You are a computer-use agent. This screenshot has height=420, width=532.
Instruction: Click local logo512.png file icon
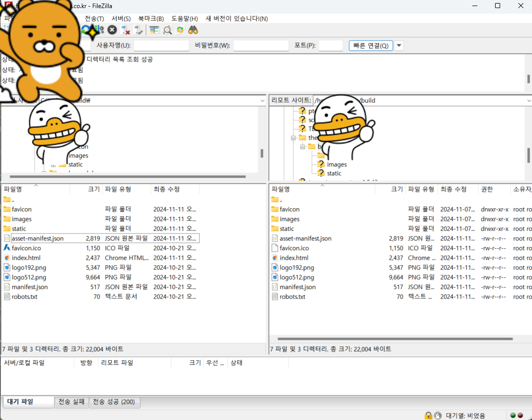pos(7,277)
